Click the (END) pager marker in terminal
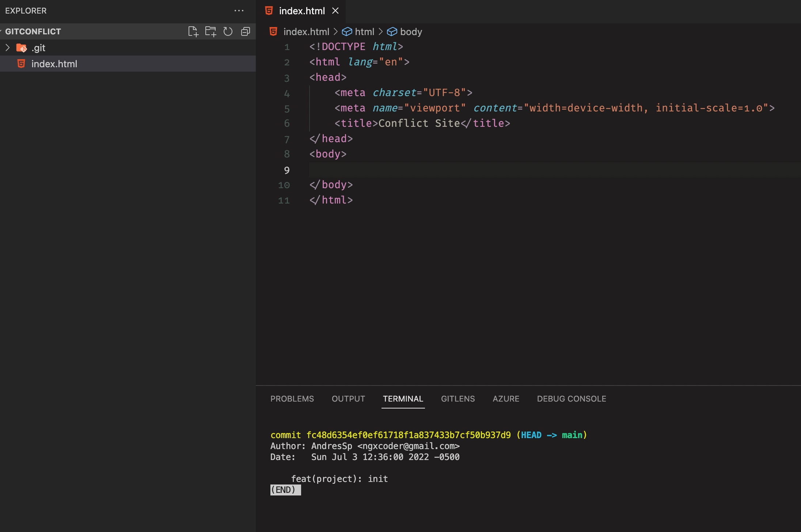This screenshot has width=801, height=532. (285, 490)
